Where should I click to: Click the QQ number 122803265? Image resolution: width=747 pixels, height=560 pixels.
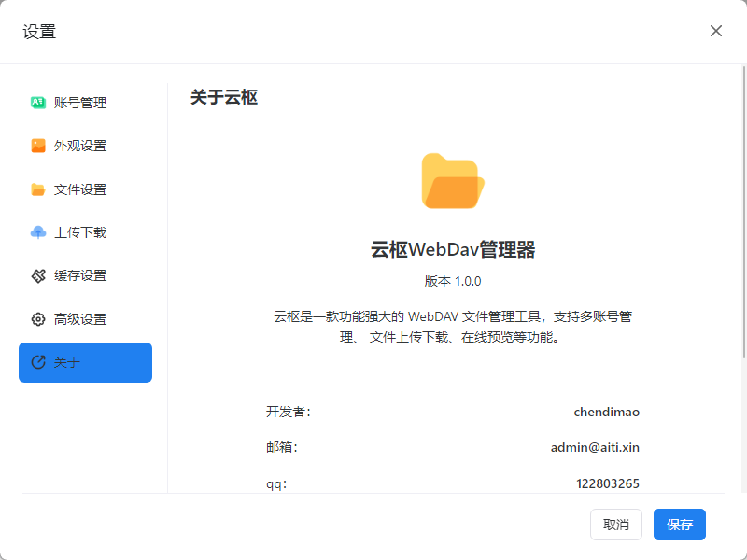pos(608,483)
